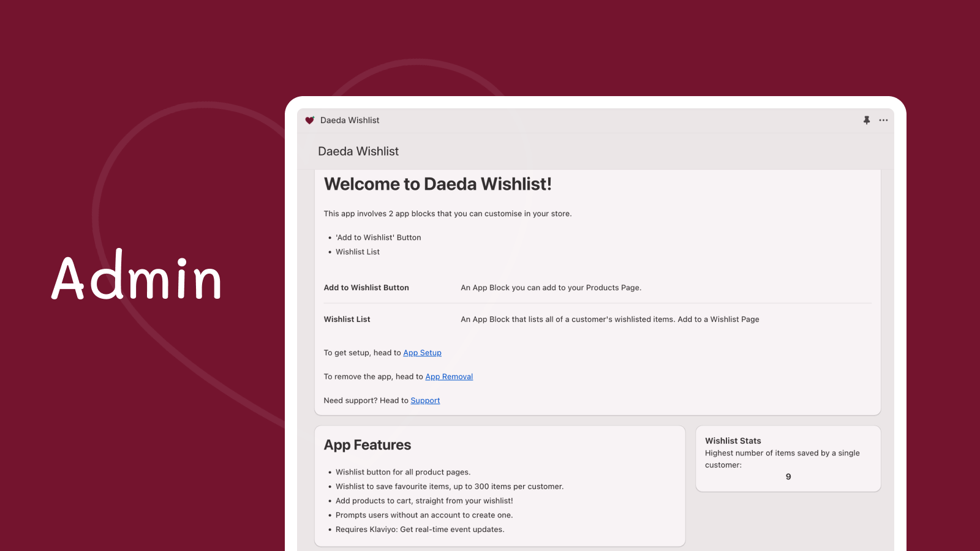
Task: Click the text about a customer's wishlisted items
Action: [x=609, y=320]
